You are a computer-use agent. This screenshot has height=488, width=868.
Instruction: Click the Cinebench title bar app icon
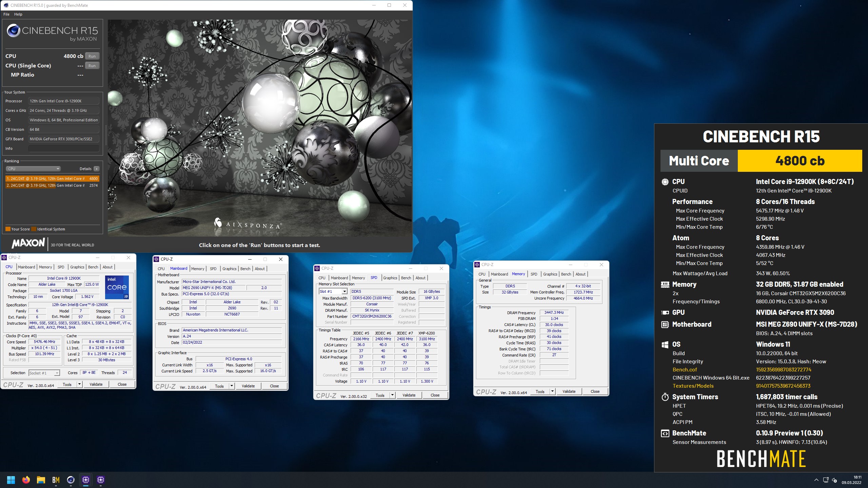[6, 5]
